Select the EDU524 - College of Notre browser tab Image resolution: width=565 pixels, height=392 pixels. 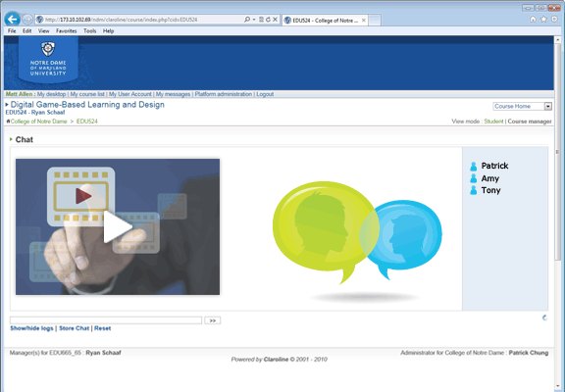click(x=325, y=21)
